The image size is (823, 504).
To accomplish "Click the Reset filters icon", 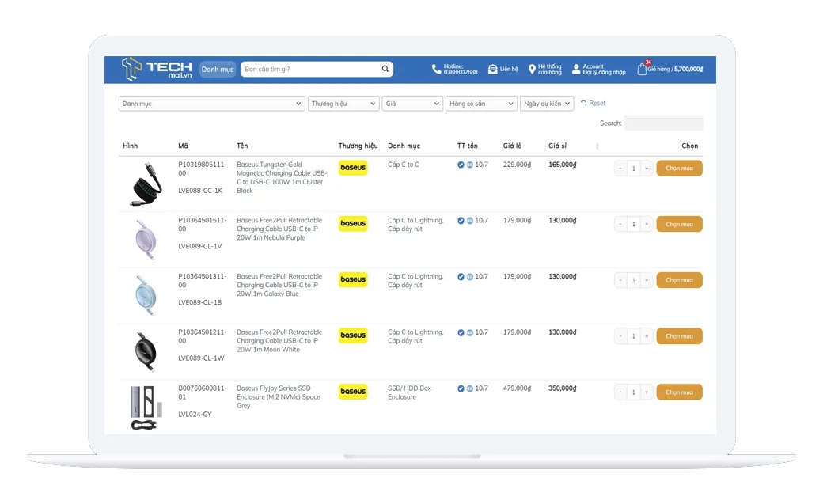I will [584, 103].
